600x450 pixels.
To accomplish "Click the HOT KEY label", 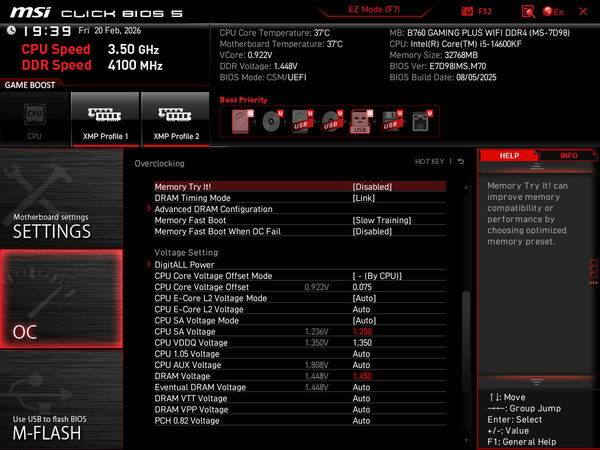I will pos(429,162).
